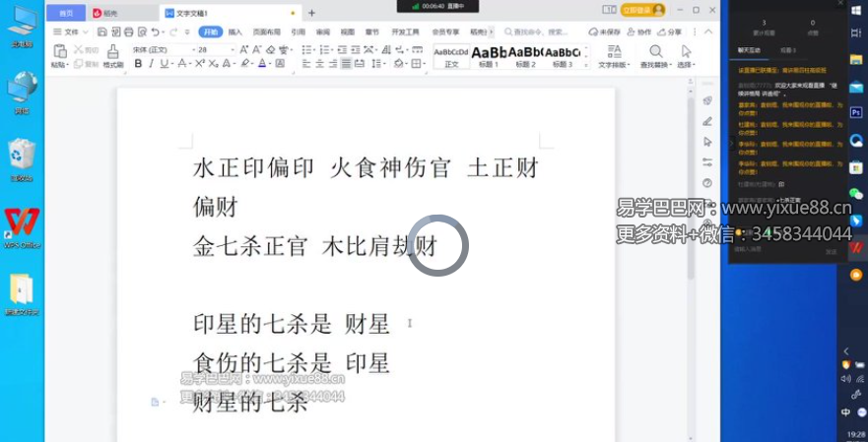The image size is (868, 442).
Task: Click the settings sliders icon in right sidebar
Action: [707, 162]
